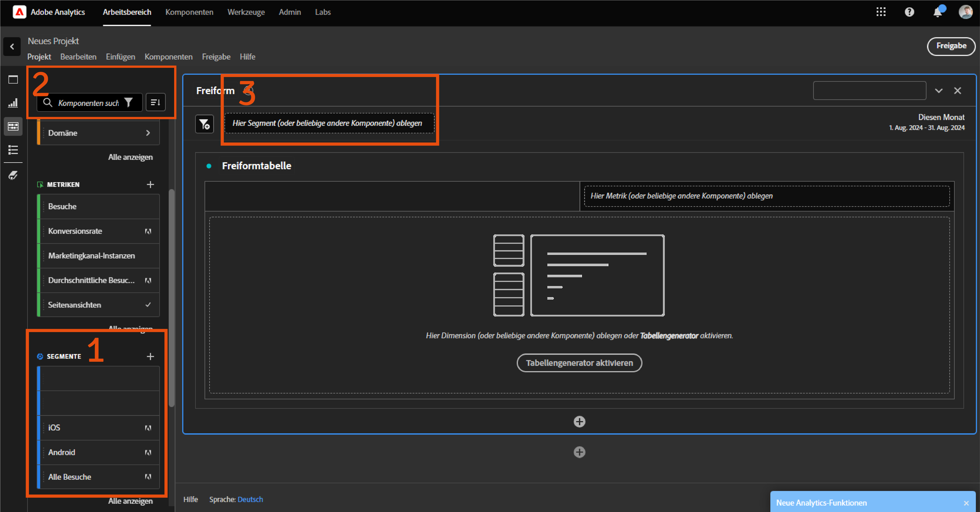The image size is (980, 512).
Task: Click the Tabellengenerator inline link
Action: point(669,336)
